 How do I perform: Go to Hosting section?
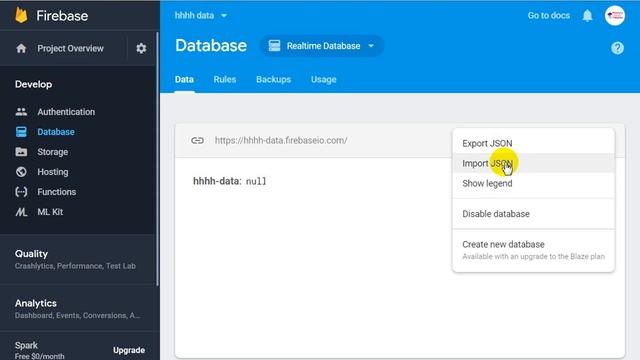coord(53,172)
